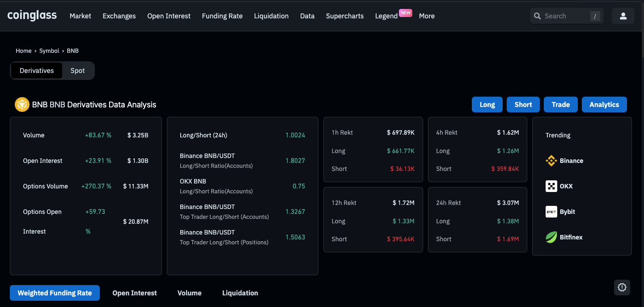
Task: Switch to the Spot toggle
Action: pyautogui.click(x=77, y=71)
